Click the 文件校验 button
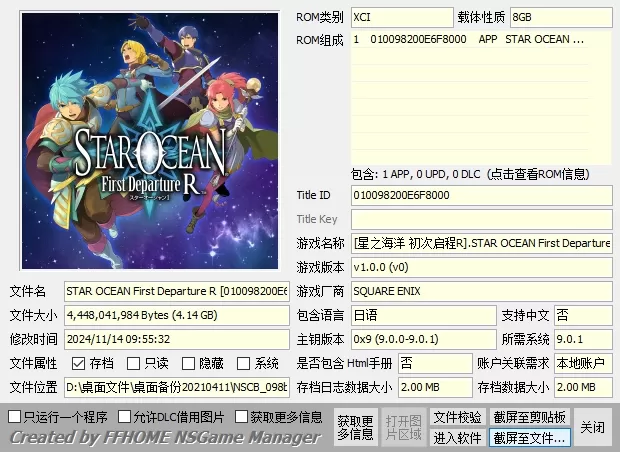The height and width of the screenshot is (452, 620). tap(457, 416)
